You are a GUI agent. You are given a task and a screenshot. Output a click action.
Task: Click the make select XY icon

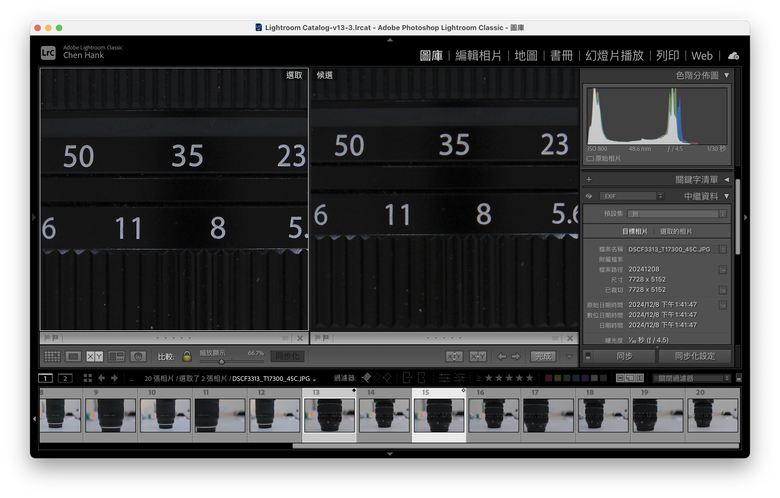(478, 356)
